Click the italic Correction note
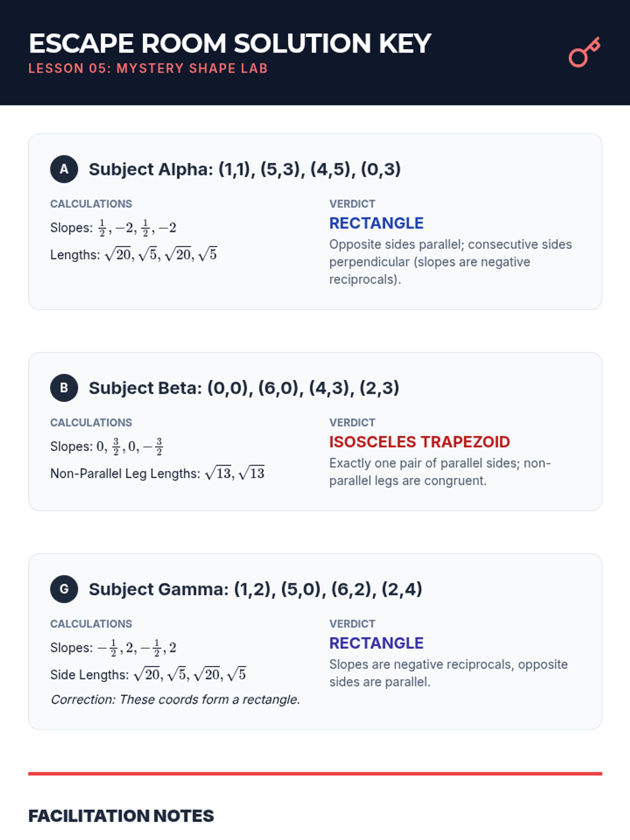 pos(175,700)
